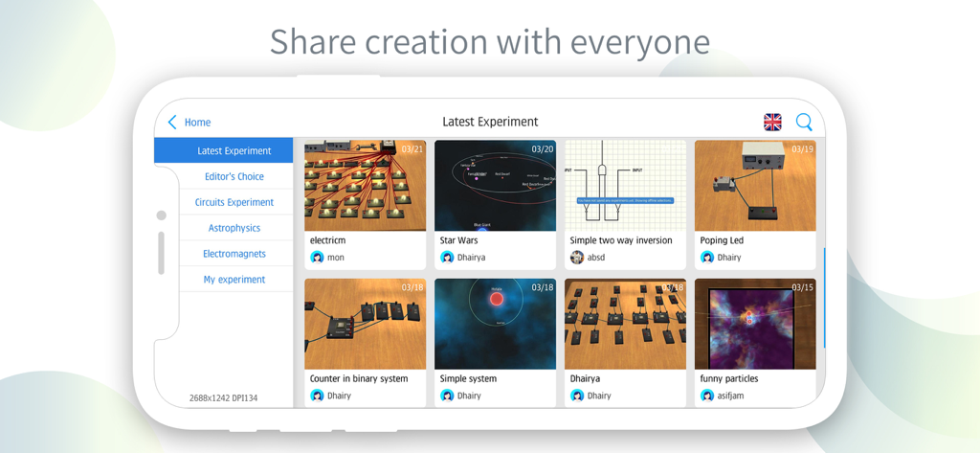Click author avatar under Poping Led
The width and height of the screenshot is (980, 453).
[x=707, y=258]
